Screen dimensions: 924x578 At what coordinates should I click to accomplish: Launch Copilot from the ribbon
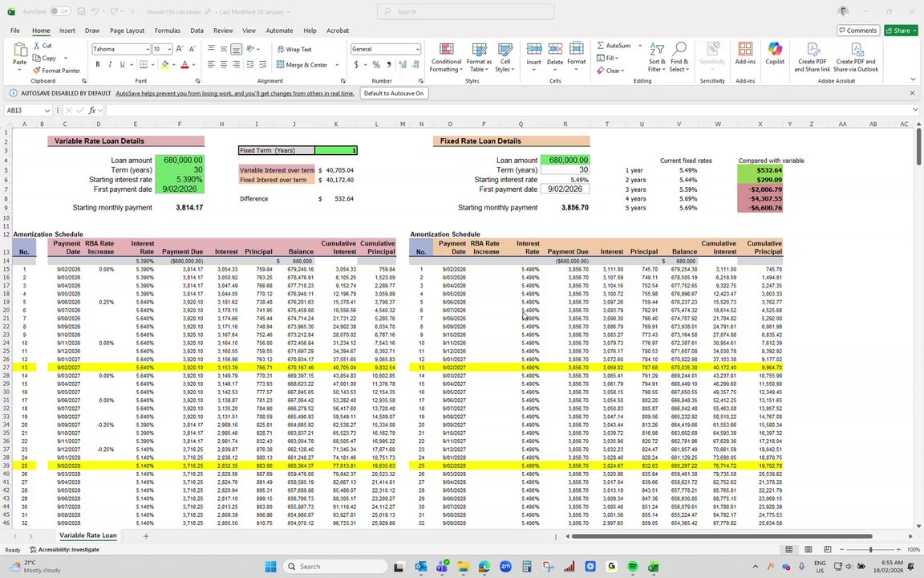[775, 53]
